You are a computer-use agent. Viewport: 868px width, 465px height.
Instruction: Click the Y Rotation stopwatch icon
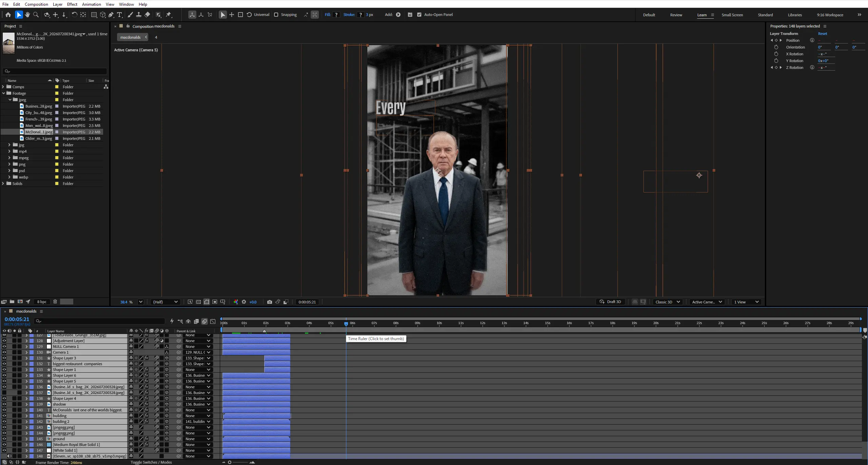click(776, 61)
